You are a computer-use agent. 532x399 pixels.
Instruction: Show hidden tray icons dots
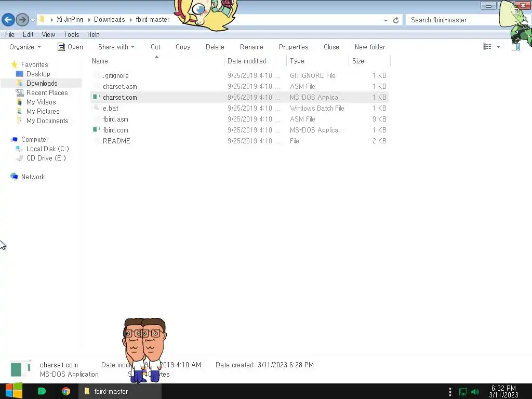(450, 392)
